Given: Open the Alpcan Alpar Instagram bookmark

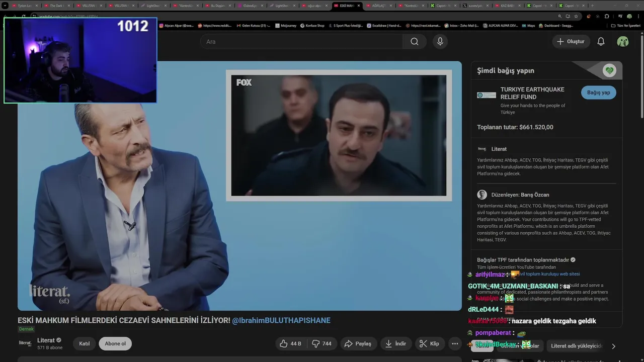Looking at the screenshot, I should 177,26.
